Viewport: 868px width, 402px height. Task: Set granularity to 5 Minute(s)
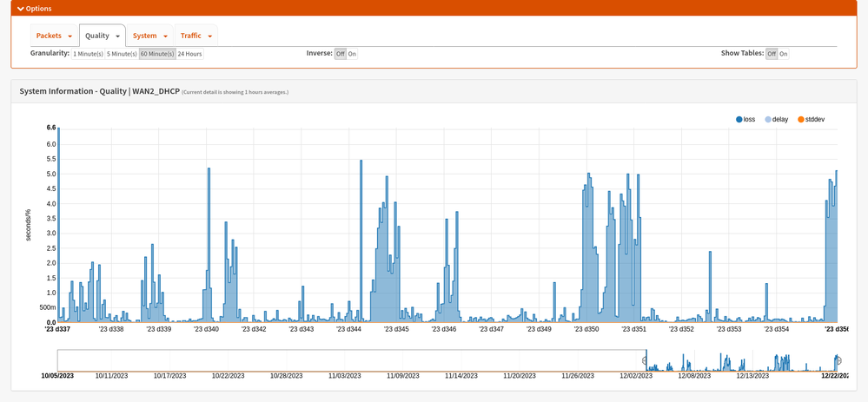(122, 54)
